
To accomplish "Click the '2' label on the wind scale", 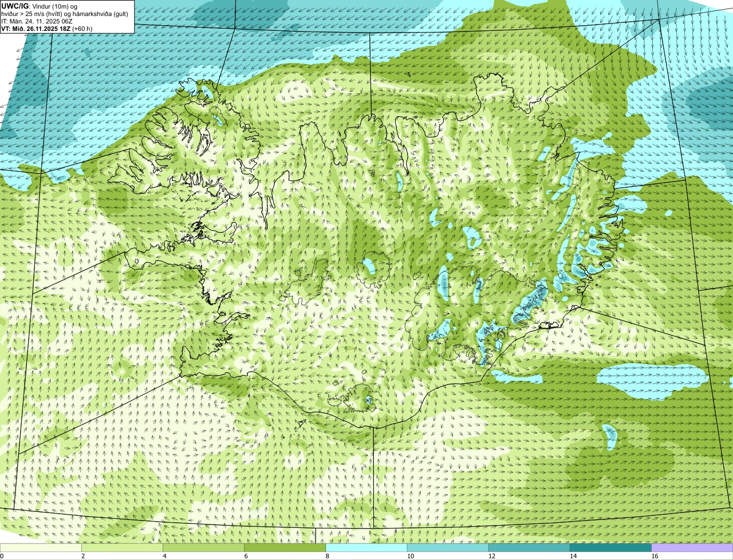I will 83,556.
